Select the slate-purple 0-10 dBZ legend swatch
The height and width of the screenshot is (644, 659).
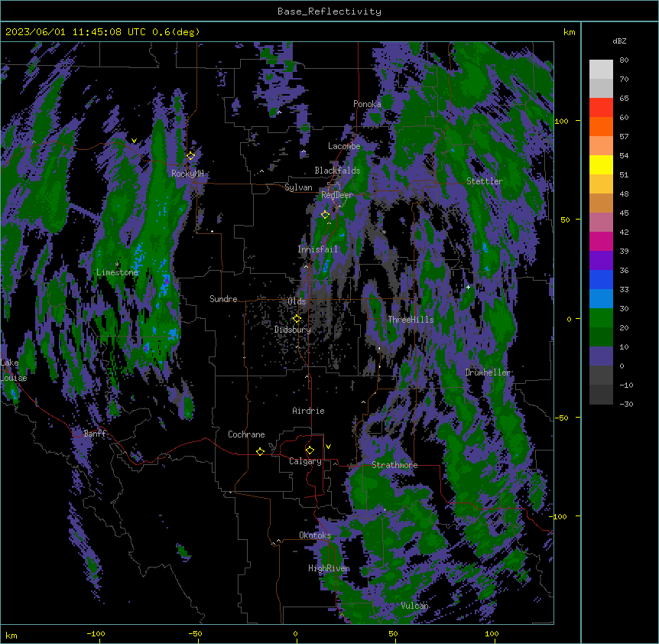[601, 356]
